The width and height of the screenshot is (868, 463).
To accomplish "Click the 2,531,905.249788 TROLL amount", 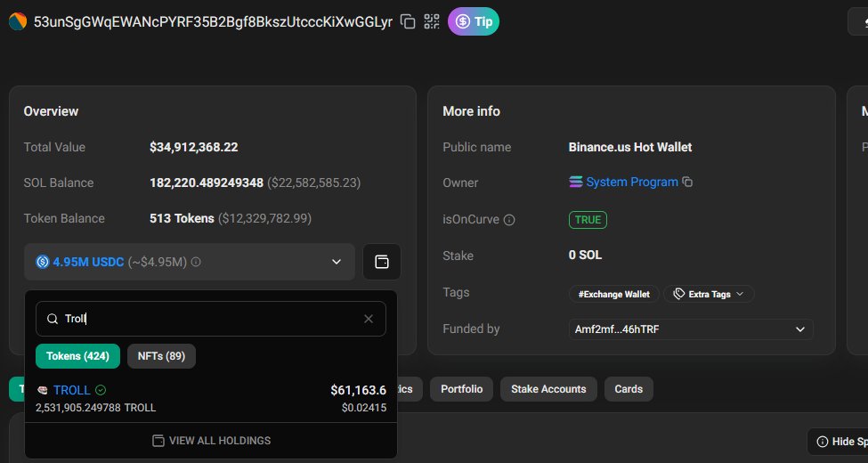I will pos(96,408).
